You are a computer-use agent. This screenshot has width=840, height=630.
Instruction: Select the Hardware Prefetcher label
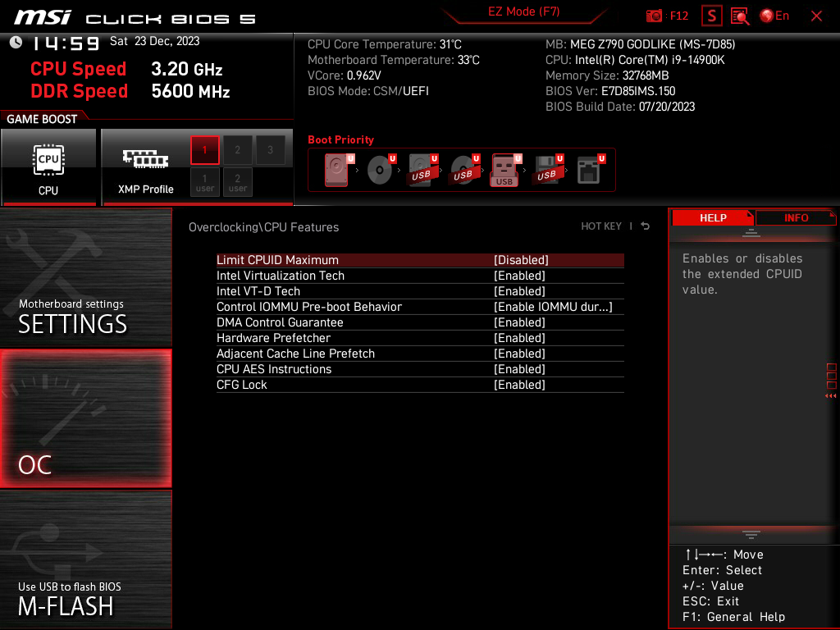[x=273, y=337]
